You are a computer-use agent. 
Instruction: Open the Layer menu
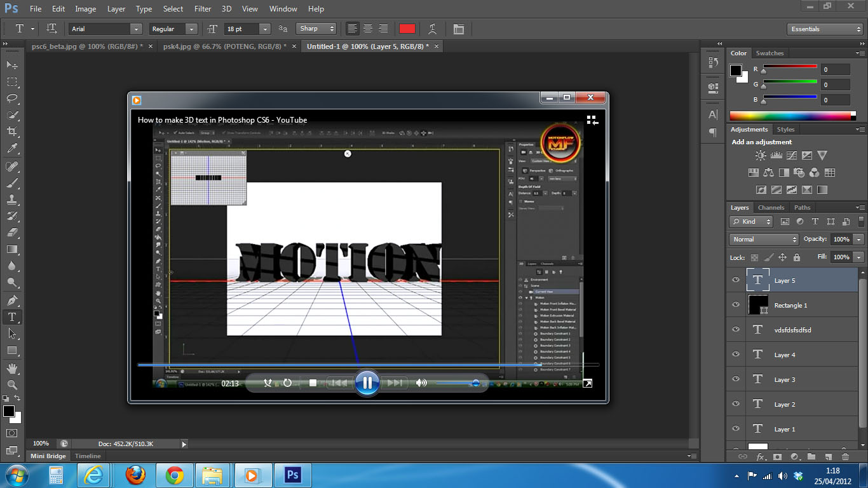116,9
